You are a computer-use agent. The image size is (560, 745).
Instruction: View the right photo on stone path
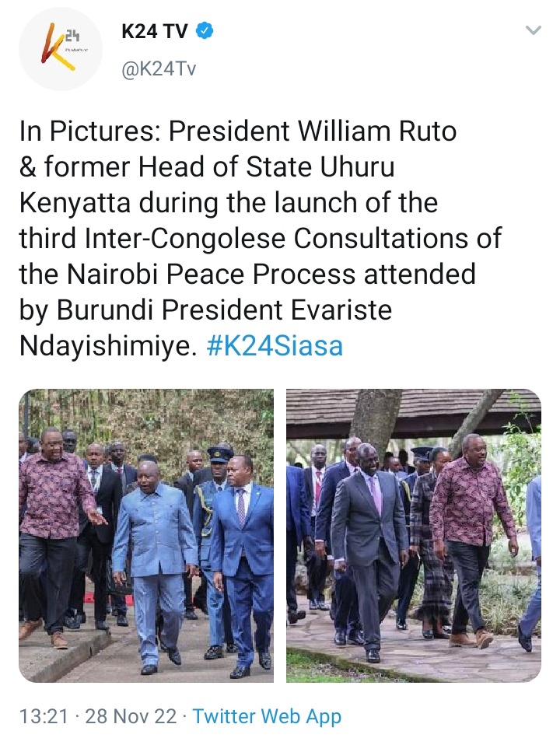[414, 536]
